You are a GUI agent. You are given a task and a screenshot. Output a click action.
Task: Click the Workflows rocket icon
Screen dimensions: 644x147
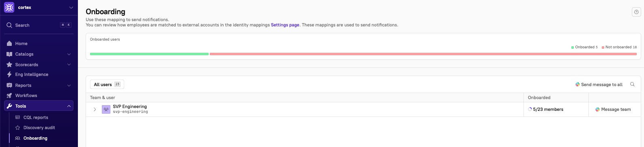[9, 95]
